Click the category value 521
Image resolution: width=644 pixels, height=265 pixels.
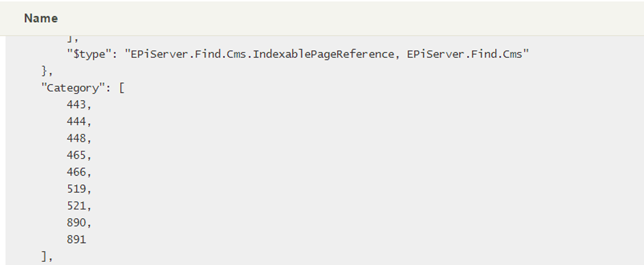(x=77, y=205)
